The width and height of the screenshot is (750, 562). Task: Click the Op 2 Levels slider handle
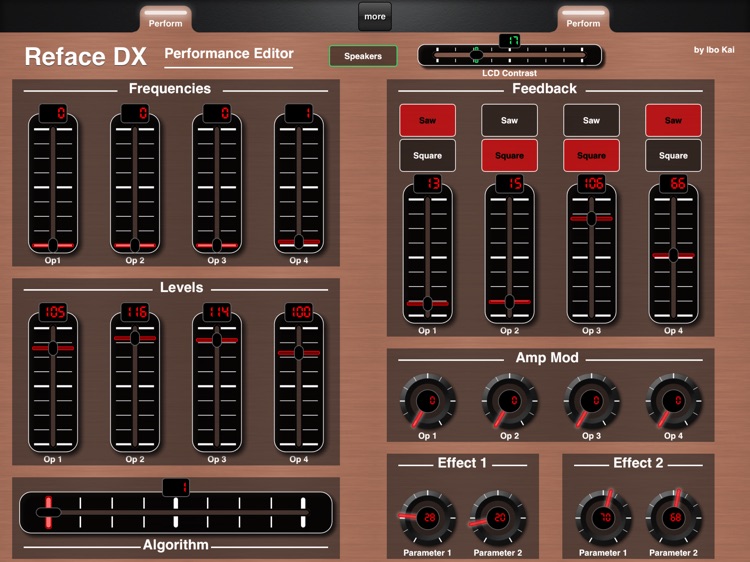click(x=135, y=338)
